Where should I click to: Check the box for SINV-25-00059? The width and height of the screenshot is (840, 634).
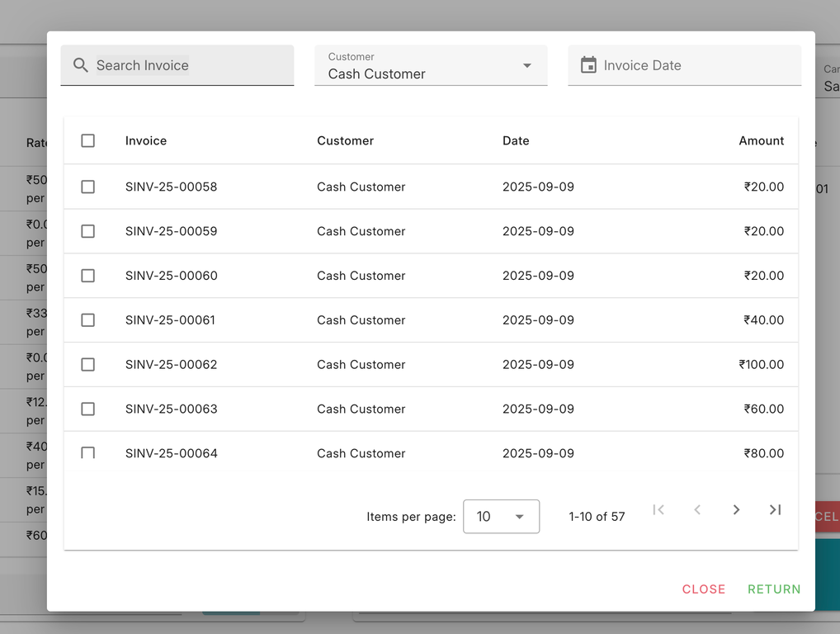click(87, 231)
